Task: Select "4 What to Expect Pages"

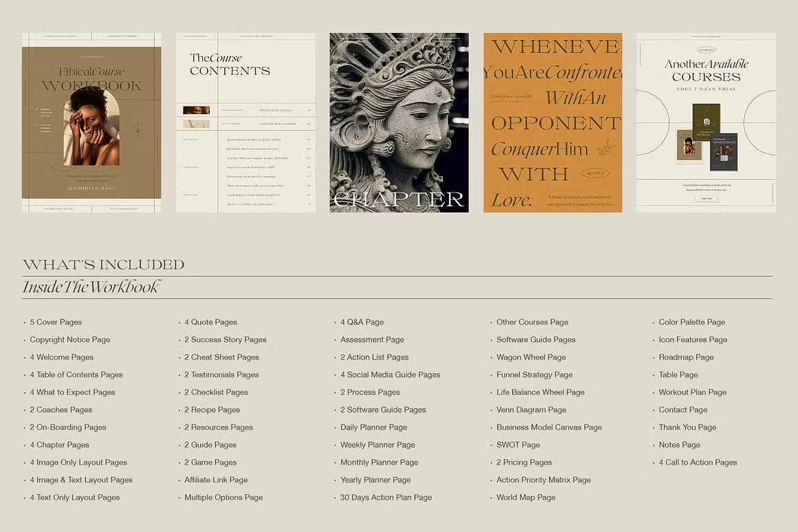Action: [72, 392]
